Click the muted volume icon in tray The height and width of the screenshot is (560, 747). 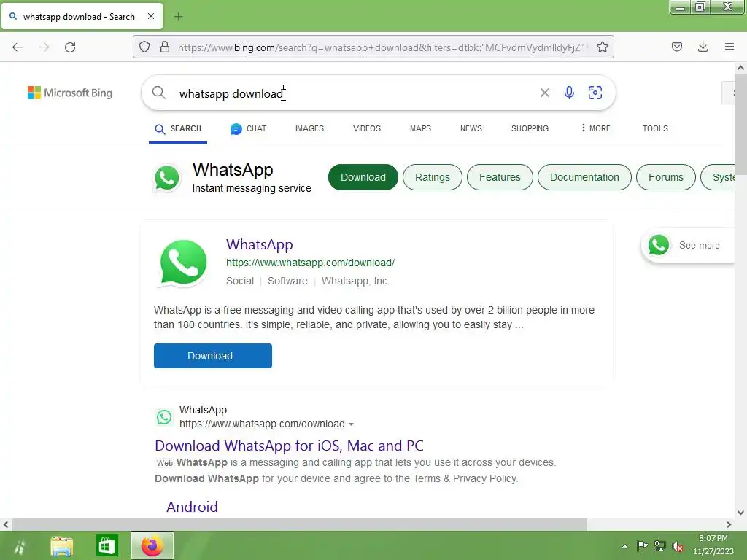(677, 546)
